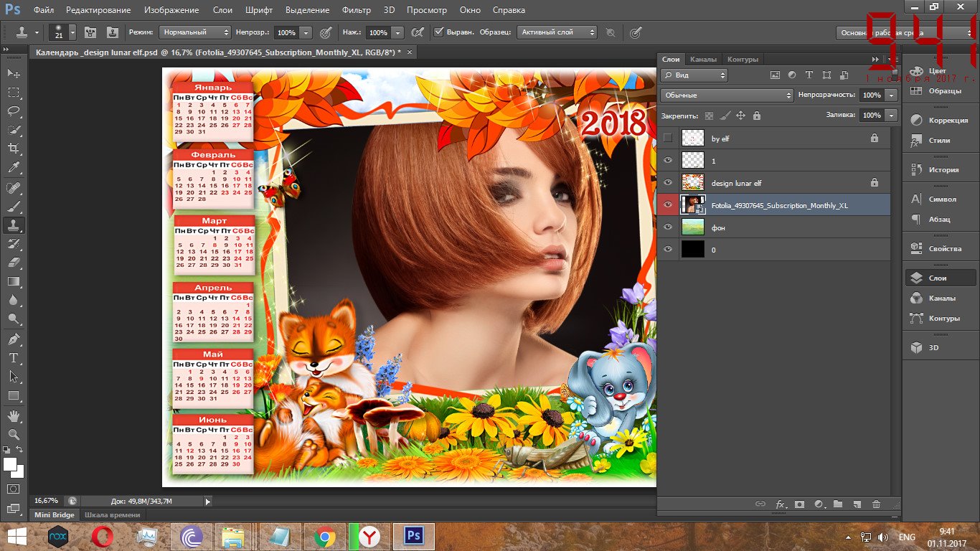Hide the layer named '0'
Image resolution: width=980 pixels, height=551 pixels.
click(669, 250)
